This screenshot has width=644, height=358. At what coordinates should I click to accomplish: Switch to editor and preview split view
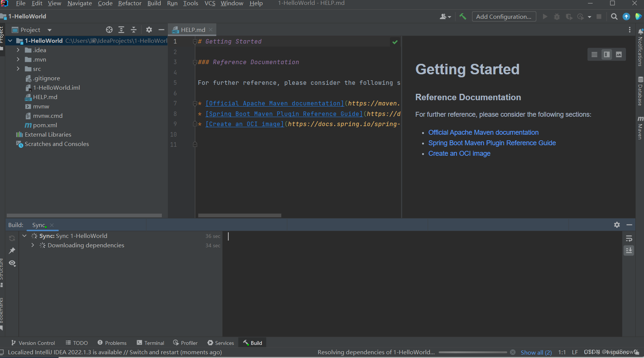(607, 54)
